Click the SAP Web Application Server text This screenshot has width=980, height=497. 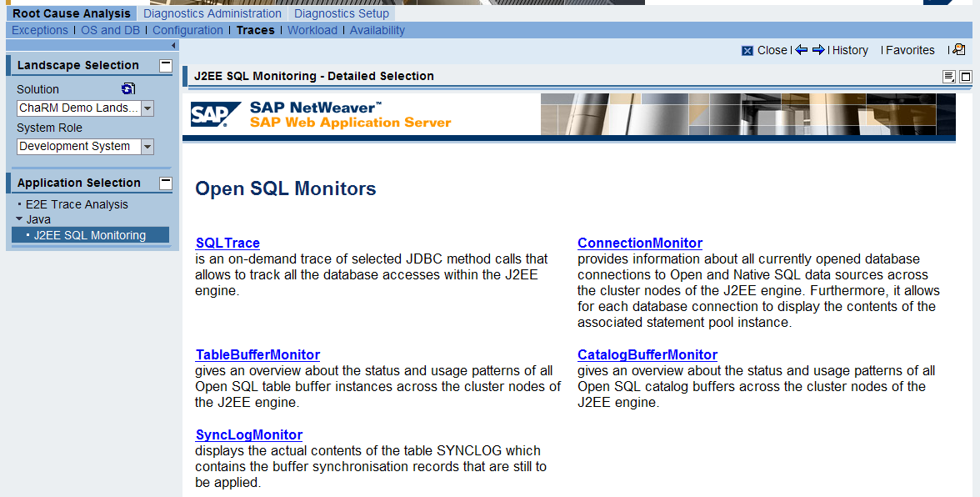click(x=351, y=122)
